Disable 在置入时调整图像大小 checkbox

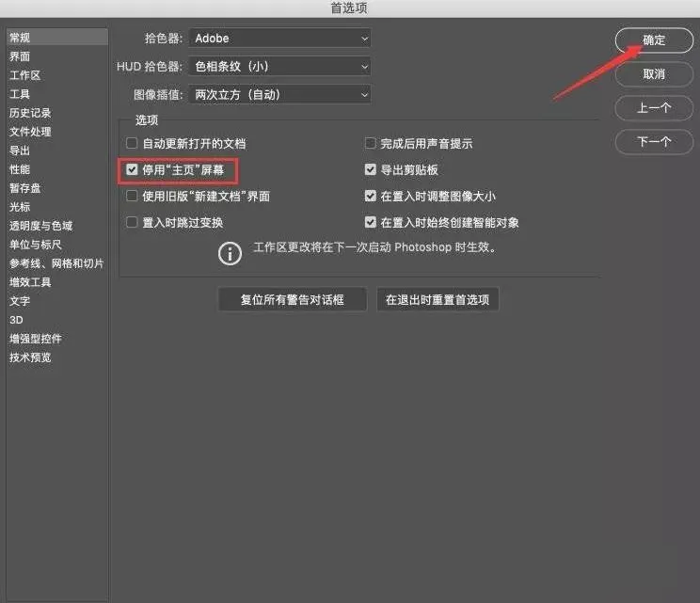pyautogui.click(x=370, y=196)
